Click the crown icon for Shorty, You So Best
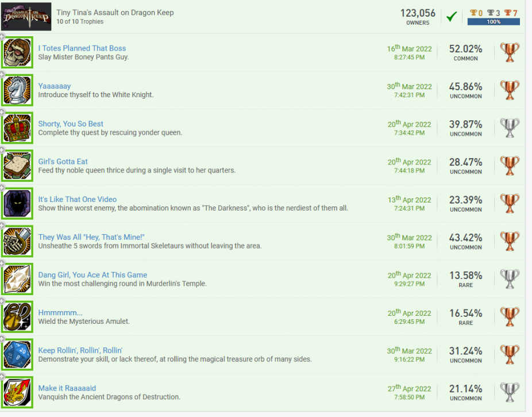Screen dimensions: 532x417 tap(17, 128)
